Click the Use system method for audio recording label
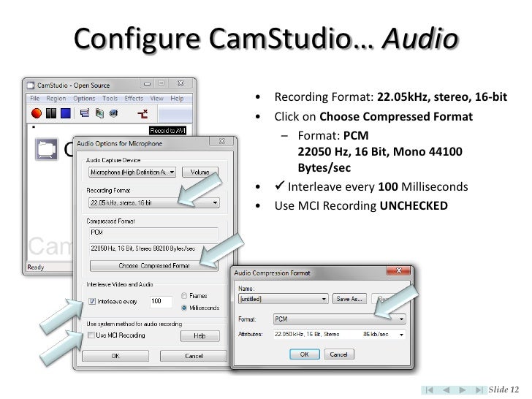The image size is (532, 399). tap(134, 324)
